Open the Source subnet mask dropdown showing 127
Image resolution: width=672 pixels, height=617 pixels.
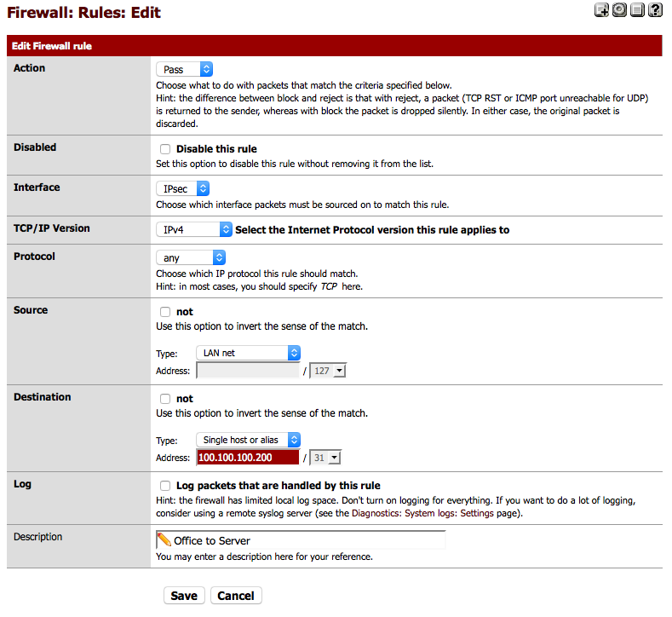(328, 371)
